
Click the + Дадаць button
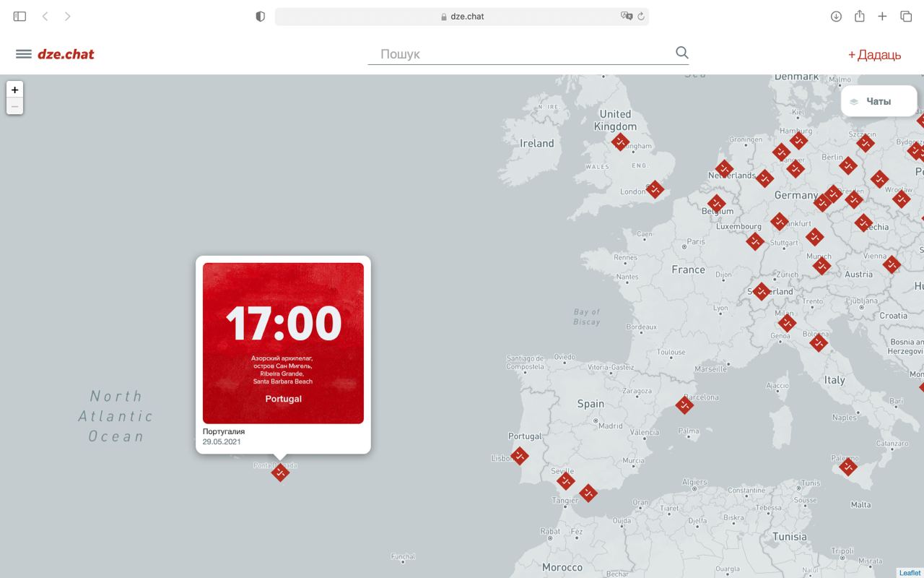[x=874, y=54]
